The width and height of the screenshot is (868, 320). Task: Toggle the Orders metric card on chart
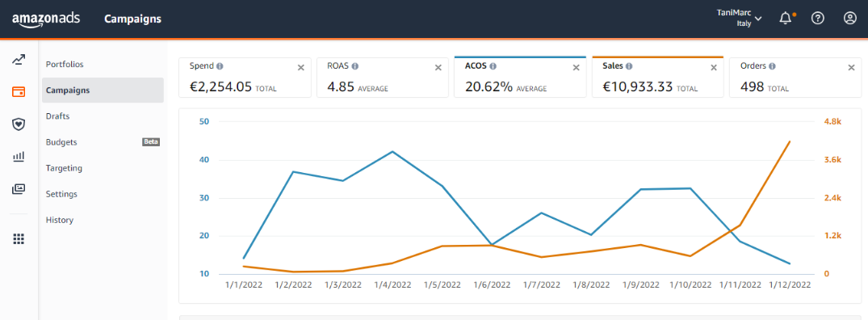click(x=795, y=77)
